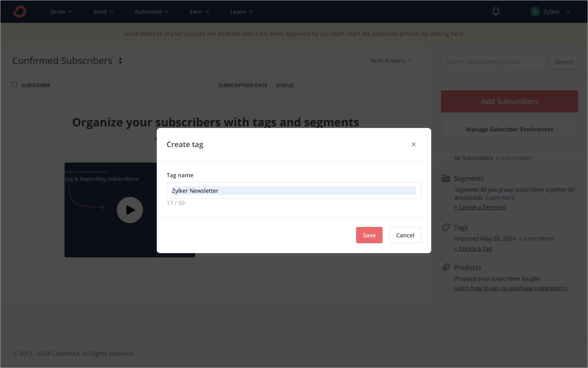Expand the Zylker account dropdown arrow

[x=568, y=11]
